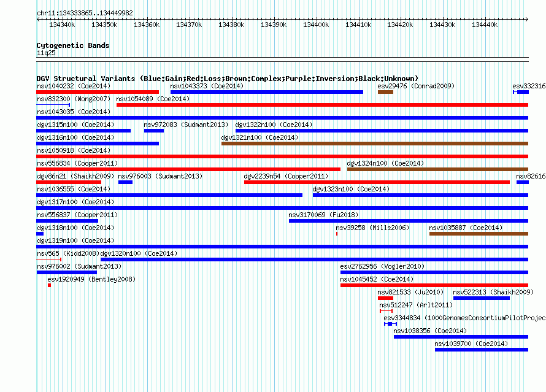This screenshot has width=546, height=392.
Task: Select the 11q25 cytogenetic band label
Action: (x=46, y=53)
